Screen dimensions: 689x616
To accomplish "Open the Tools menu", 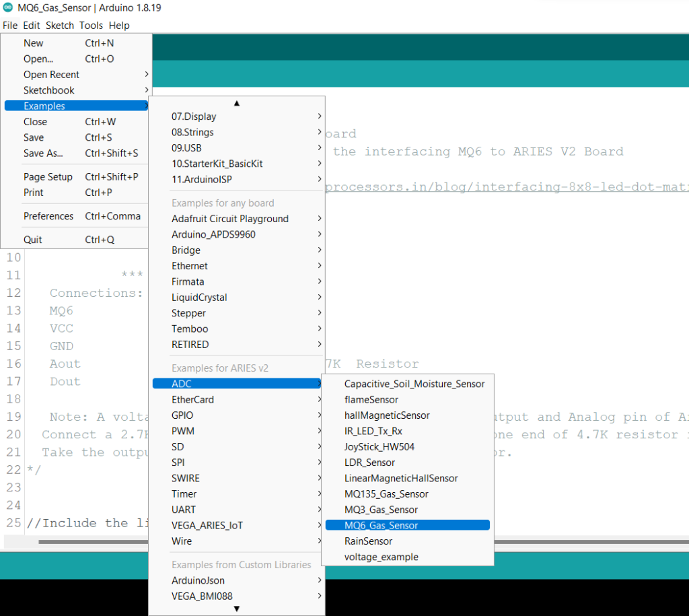I will 90,26.
